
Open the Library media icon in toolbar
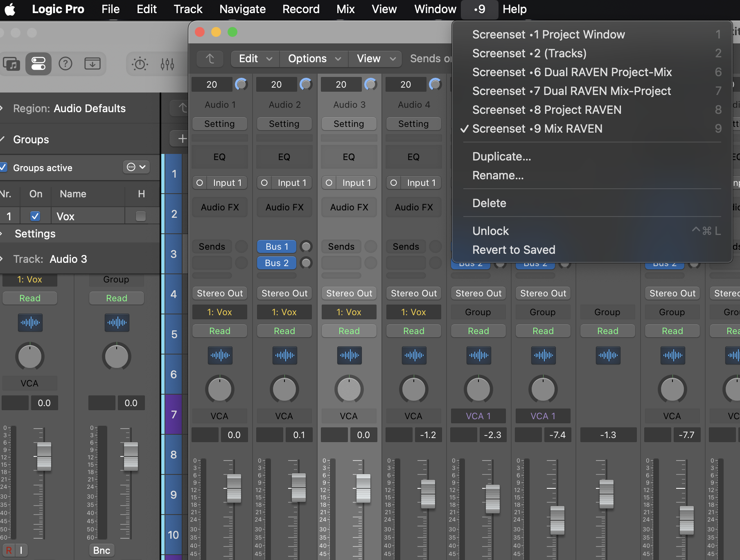[11, 63]
